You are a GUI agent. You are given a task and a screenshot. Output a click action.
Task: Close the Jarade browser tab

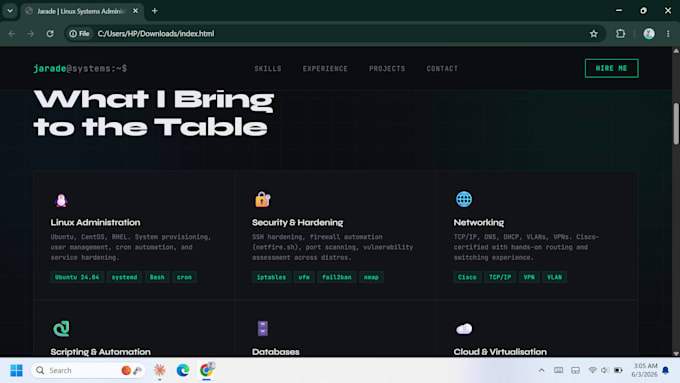coord(135,11)
